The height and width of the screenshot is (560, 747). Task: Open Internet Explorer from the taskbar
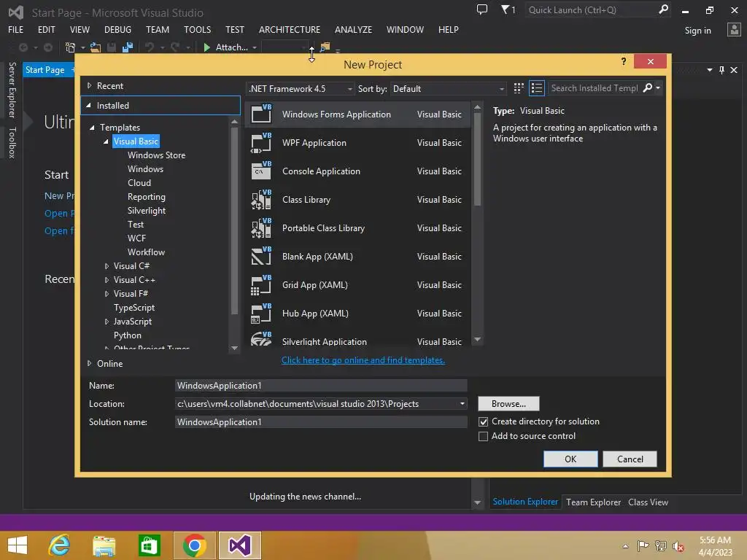point(60,545)
